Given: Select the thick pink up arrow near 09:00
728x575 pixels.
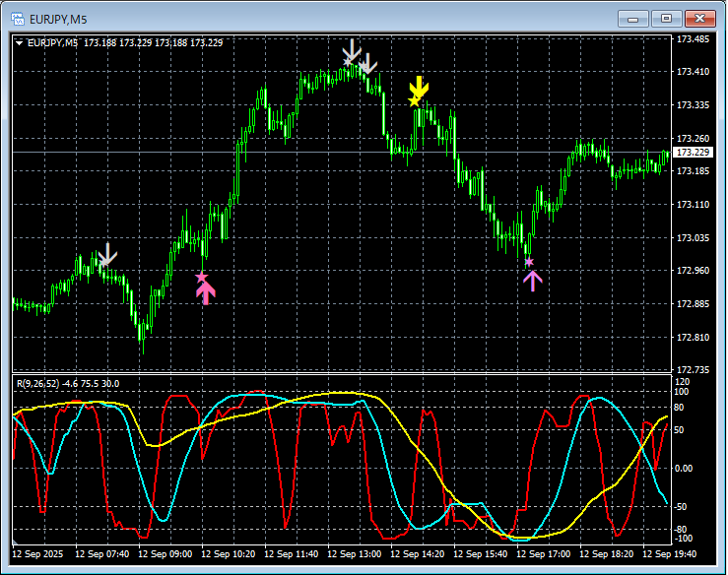Looking at the screenshot, I should [x=205, y=293].
